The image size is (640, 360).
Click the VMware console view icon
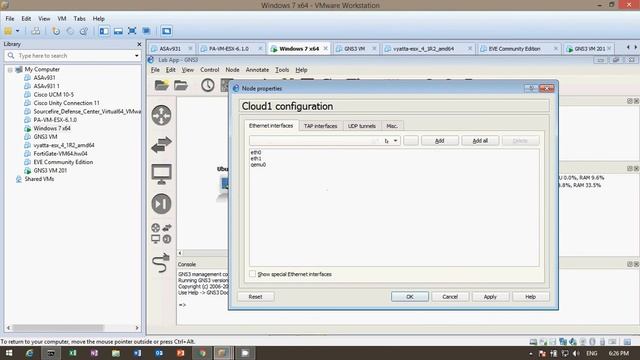(166, 31)
